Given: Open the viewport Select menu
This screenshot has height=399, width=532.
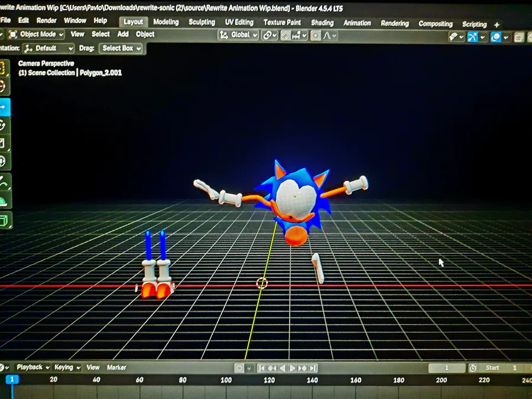Looking at the screenshot, I should [100, 34].
